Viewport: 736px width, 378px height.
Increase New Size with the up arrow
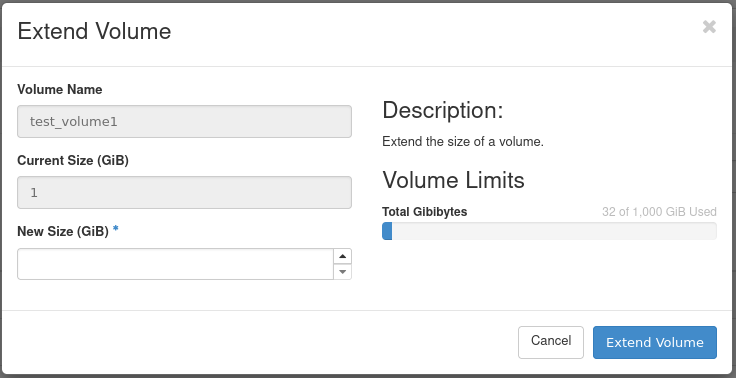coord(342,256)
